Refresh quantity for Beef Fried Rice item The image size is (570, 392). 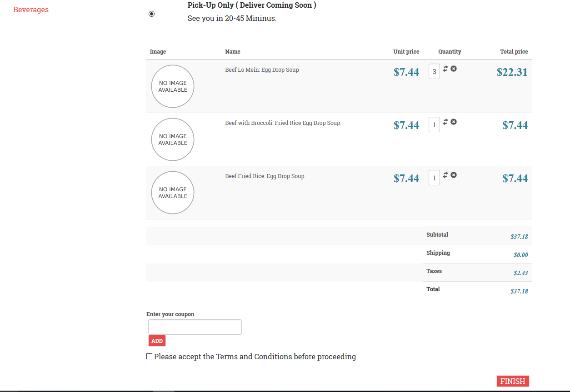[445, 175]
